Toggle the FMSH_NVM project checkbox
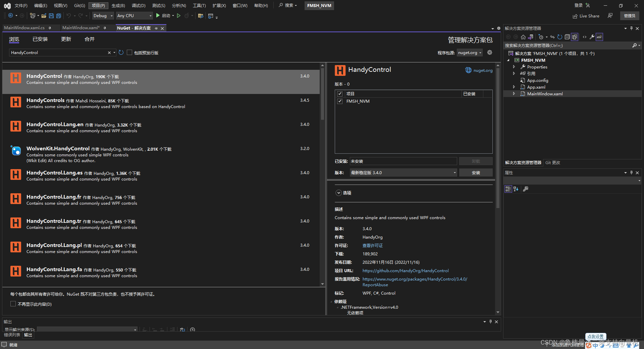644x349 pixels. pos(340,101)
